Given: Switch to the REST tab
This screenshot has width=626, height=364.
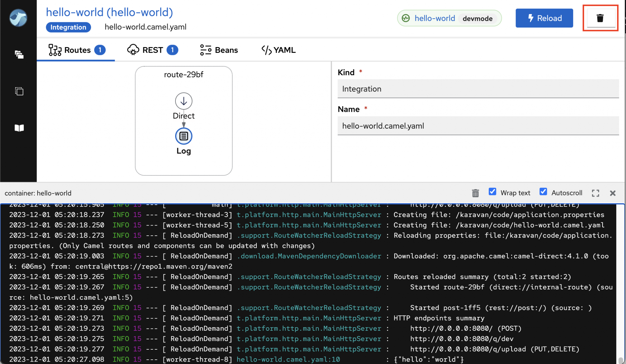Looking at the screenshot, I should pyautogui.click(x=153, y=50).
